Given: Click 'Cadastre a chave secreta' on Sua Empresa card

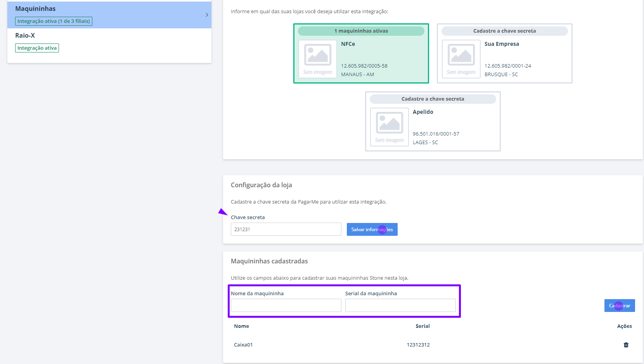Looking at the screenshot, I should click(504, 31).
